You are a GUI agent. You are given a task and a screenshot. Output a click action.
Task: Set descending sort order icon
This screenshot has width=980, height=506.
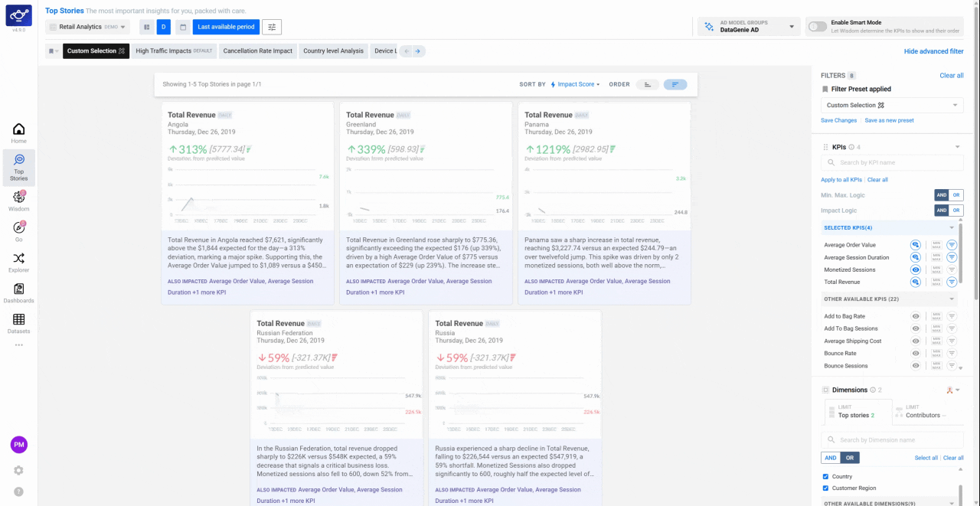tap(675, 84)
